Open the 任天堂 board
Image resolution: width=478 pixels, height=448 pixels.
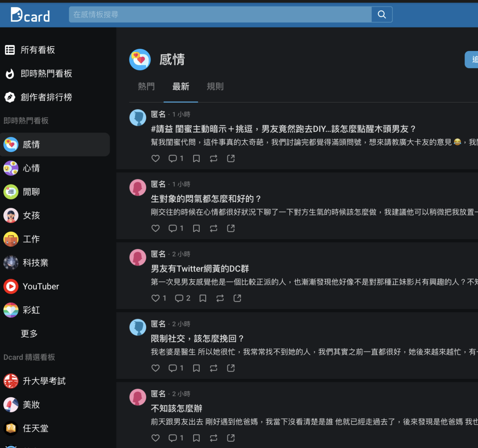pos(55,428)
